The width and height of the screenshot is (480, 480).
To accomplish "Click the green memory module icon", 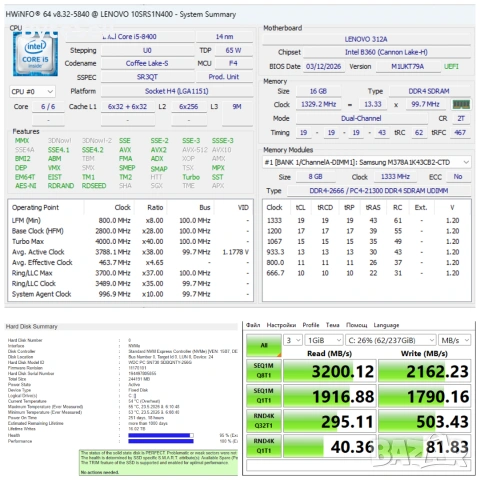I will [461, 105].
